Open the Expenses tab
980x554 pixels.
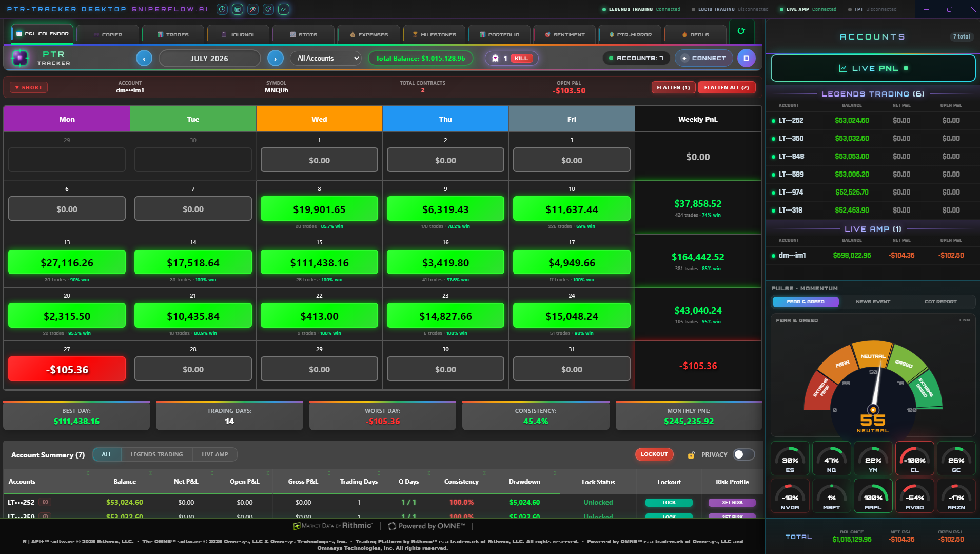368,35
